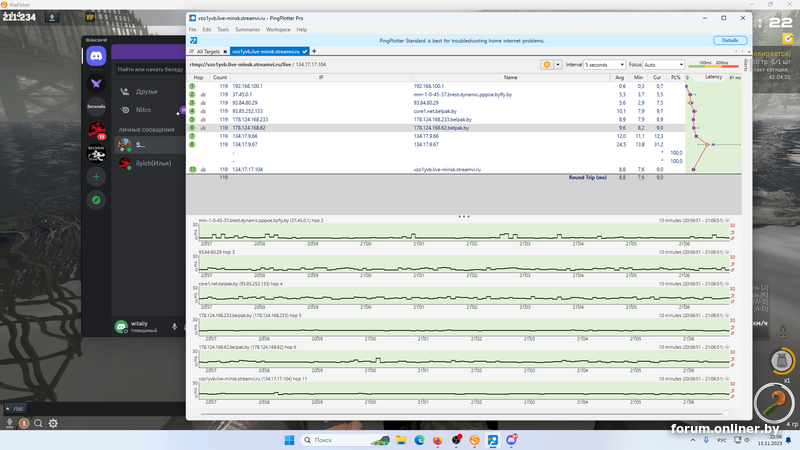Click the pause/resume tracing button
800x450 pixels.
[x=547, y=64]
